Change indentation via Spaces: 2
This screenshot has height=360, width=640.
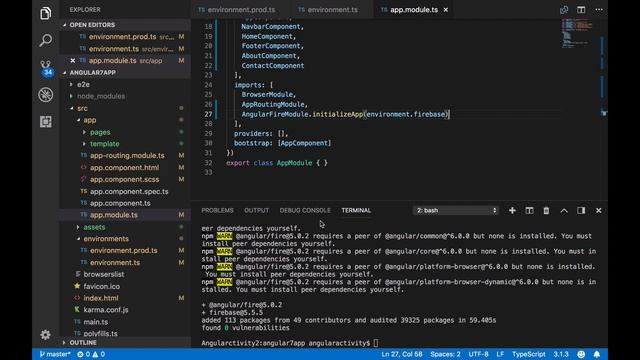[x=445, y=354]
